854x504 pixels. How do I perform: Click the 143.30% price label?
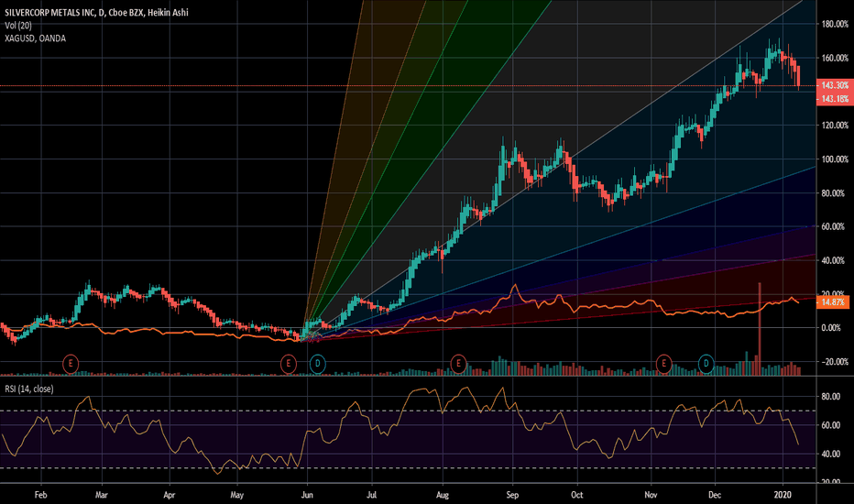[x=835, y=85]
